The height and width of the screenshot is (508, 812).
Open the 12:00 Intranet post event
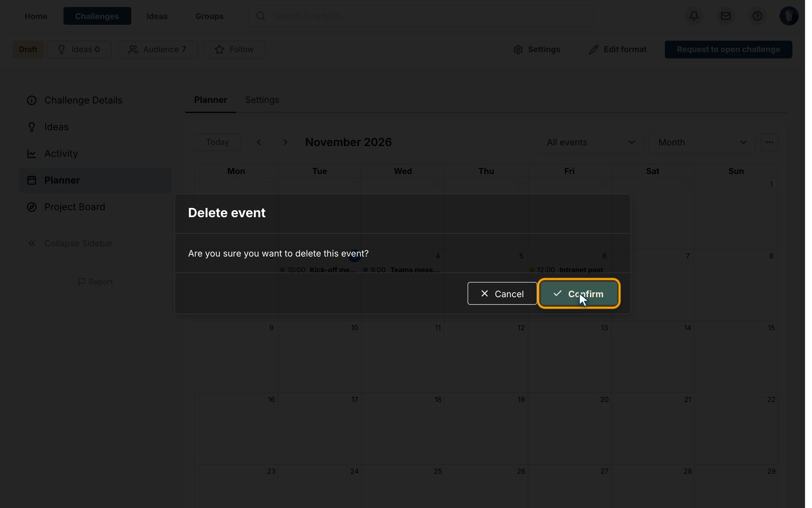[x=566, y=270]
